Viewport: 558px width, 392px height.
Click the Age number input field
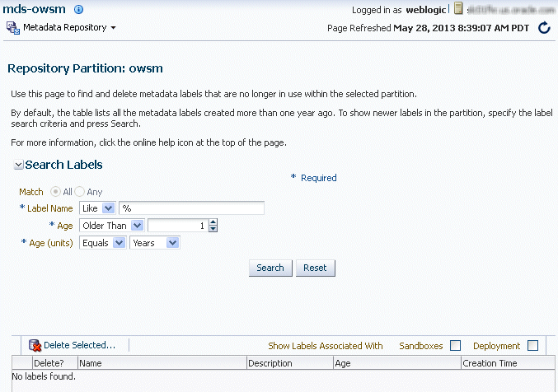[178, 226]
